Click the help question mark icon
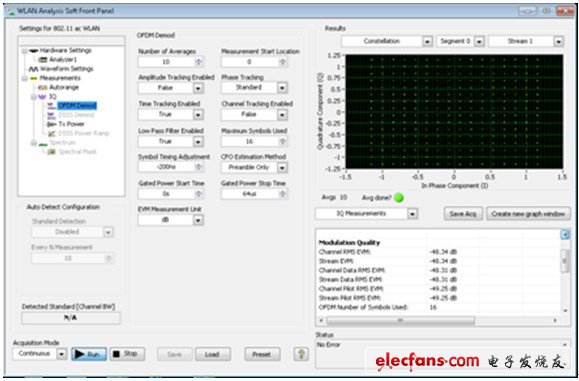 coord(301,354)
